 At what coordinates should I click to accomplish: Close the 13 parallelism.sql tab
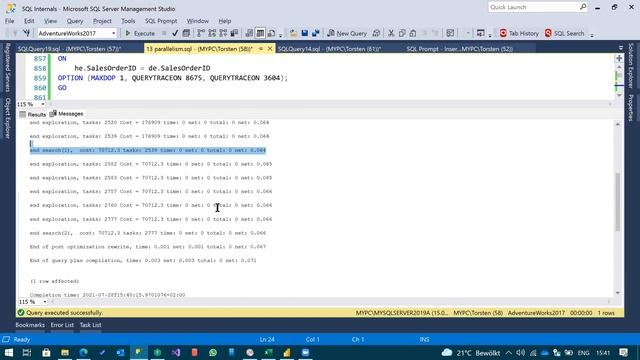(270, 49)
